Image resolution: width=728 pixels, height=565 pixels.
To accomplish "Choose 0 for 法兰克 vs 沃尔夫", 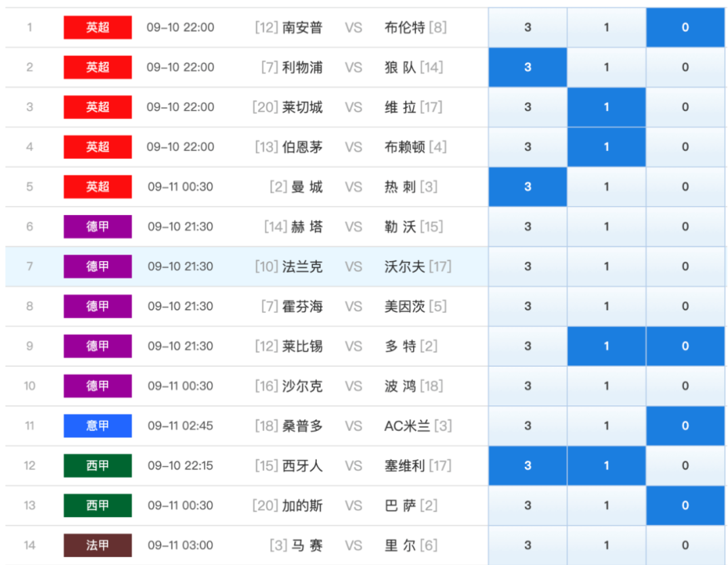I will pos(685,267).
